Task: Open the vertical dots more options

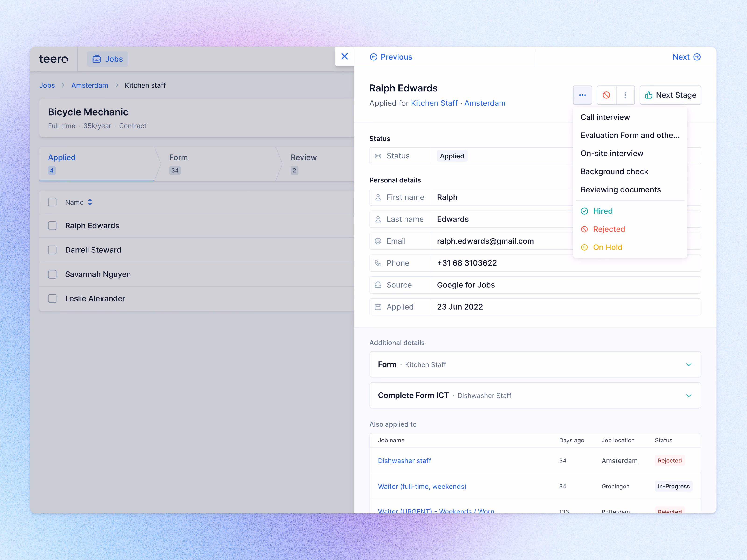Action: [x=625, y=95]
